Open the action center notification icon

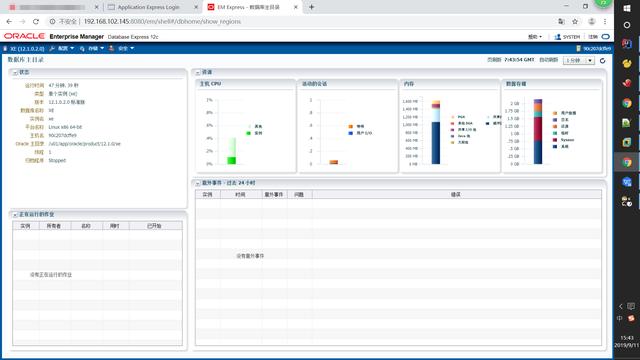click(x=631, y=306)
